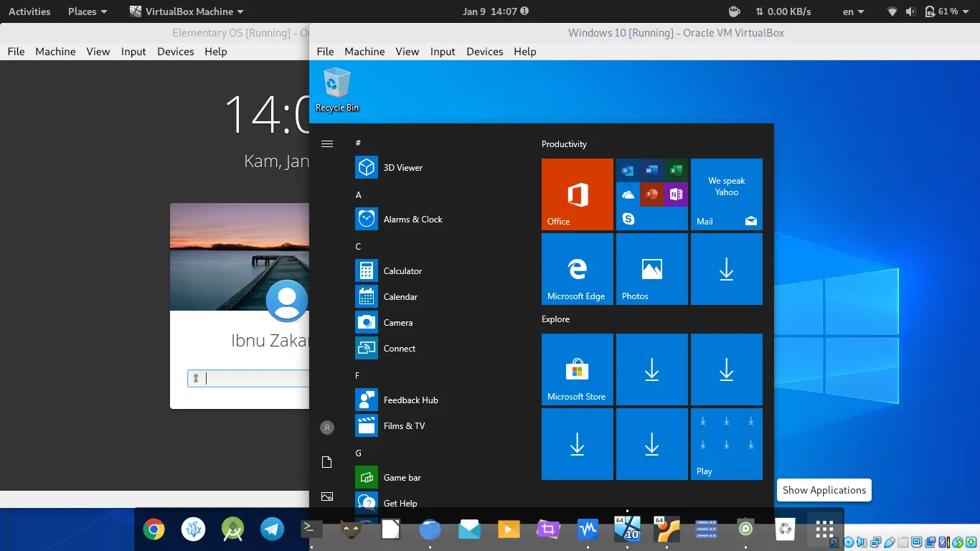Open the purple screenshot crop tool in dock
The image size is (980, 551).
548,529
